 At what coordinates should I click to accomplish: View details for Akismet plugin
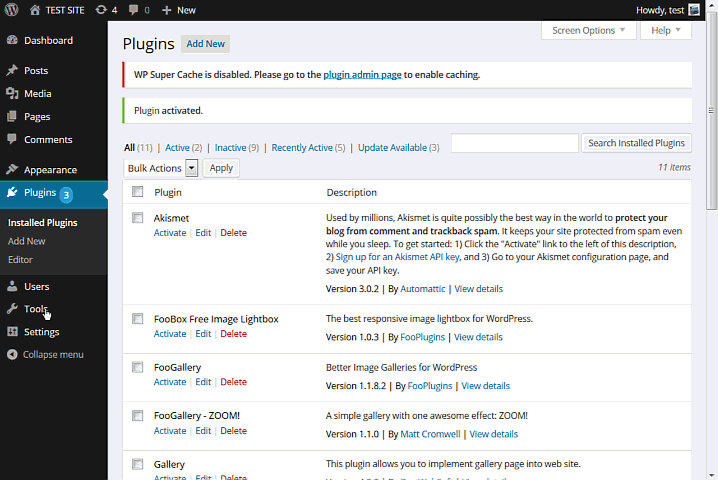[x=479, y=289]
